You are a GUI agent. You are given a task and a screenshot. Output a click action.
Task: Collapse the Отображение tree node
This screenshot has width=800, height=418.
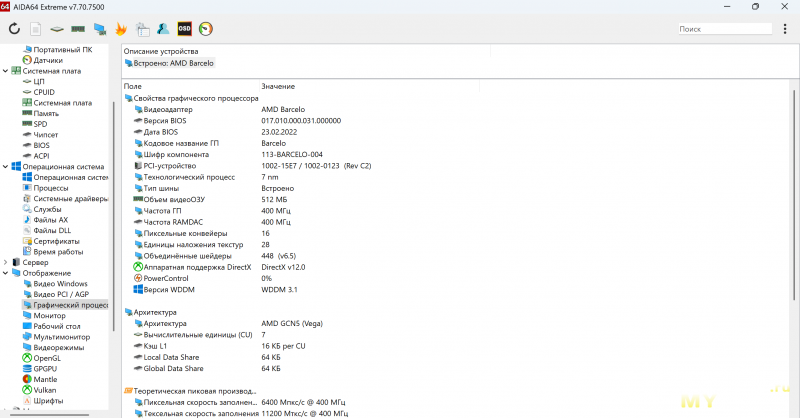point(6,273)
